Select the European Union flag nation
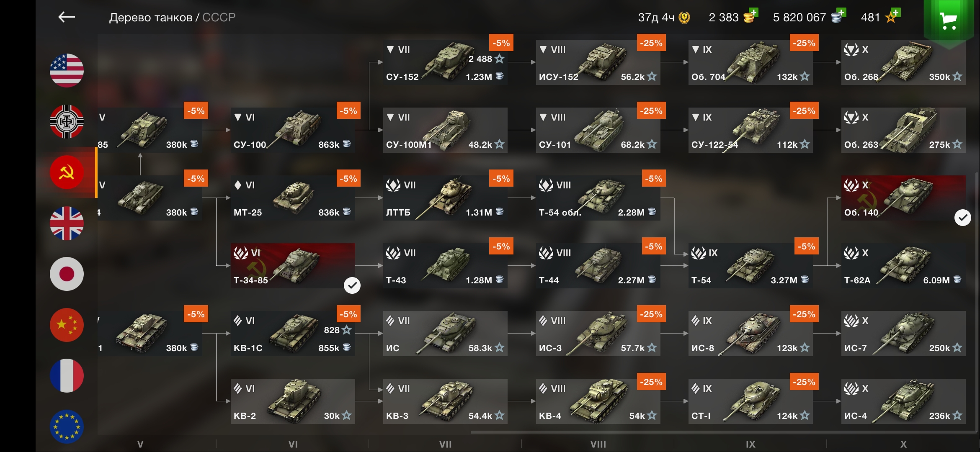 click(67, 426)
